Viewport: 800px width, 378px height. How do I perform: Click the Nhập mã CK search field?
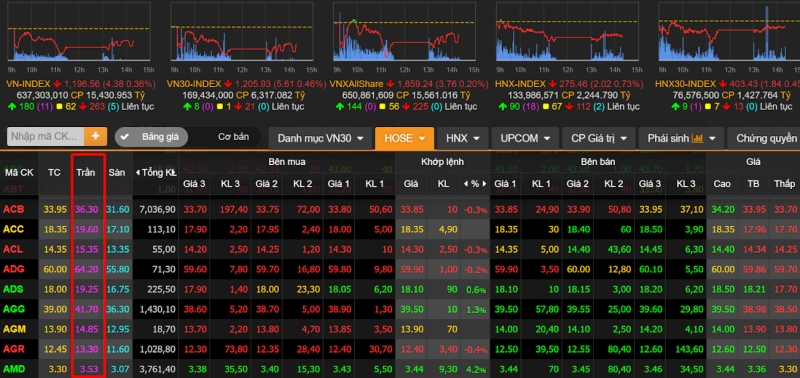pos(46,137)
